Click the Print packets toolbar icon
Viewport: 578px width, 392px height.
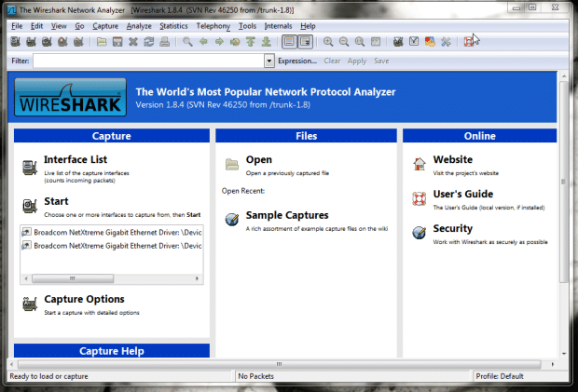pyautogui.click(x=164, y=42)
